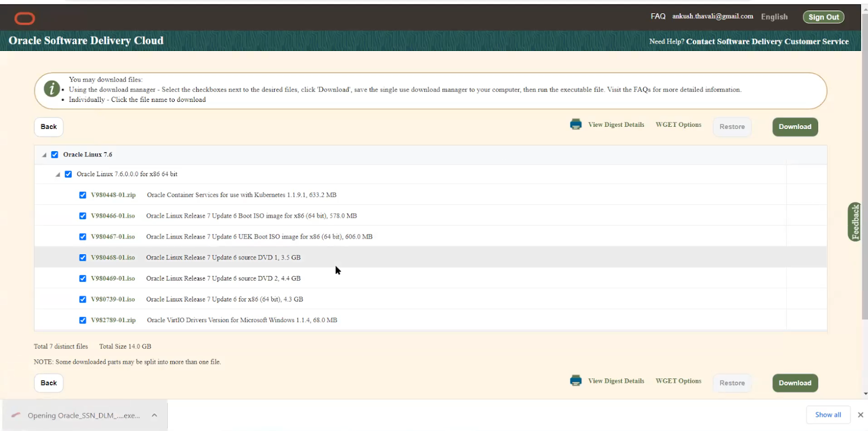Open the Oracle_SSN_DLM download options chevron

(x=155, y=415)
